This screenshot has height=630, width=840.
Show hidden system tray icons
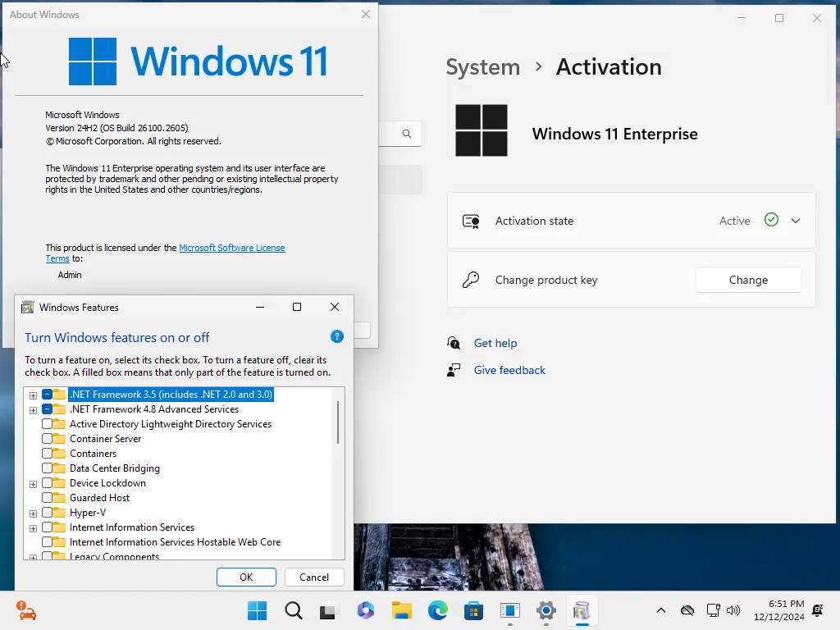[661, 610]
